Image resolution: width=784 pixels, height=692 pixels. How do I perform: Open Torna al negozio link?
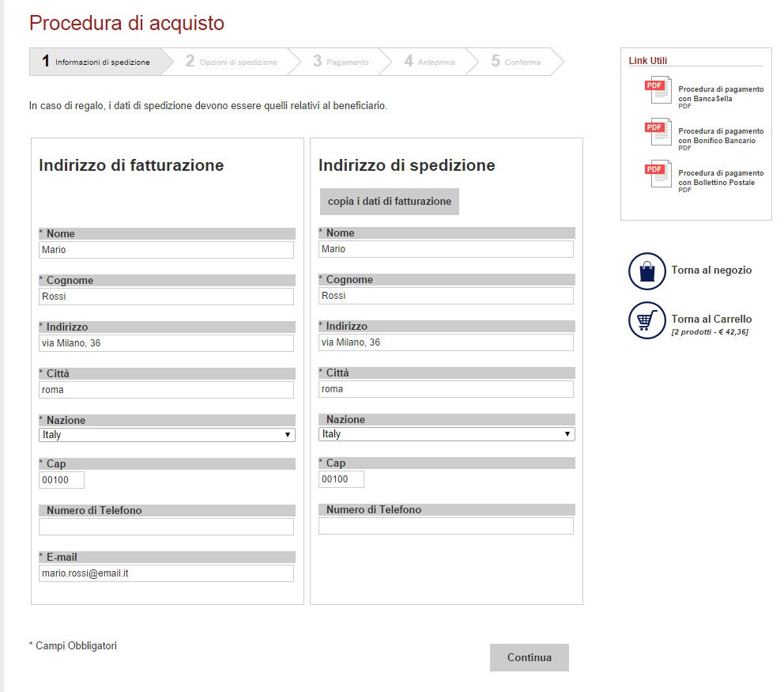click(x=711, y=270)
